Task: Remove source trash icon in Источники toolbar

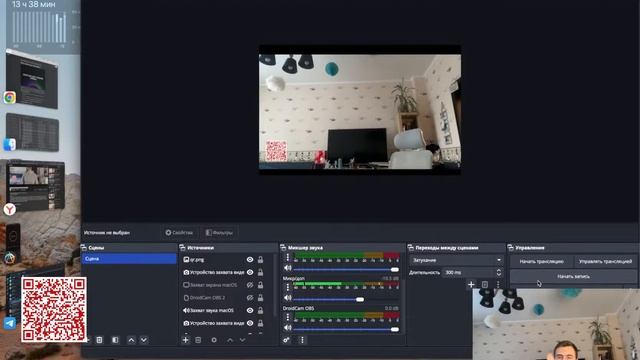Action: click(198, 340)
